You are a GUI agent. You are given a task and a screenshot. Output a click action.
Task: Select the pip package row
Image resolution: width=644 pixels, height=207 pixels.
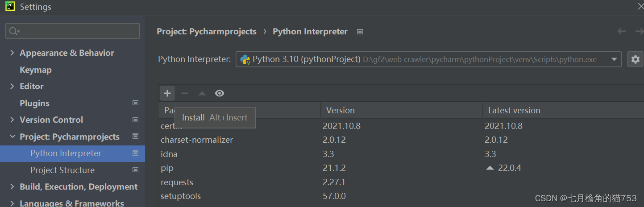[x=401, y=168]
